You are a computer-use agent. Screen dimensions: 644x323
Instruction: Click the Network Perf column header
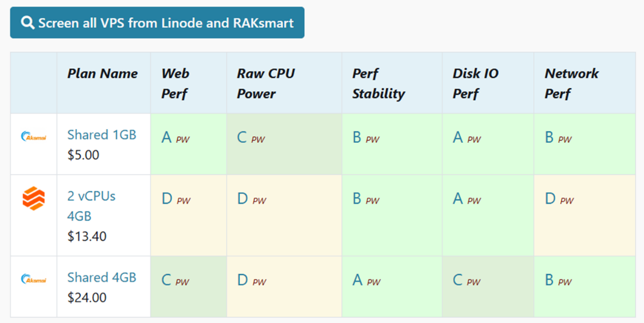pos(571,83)
